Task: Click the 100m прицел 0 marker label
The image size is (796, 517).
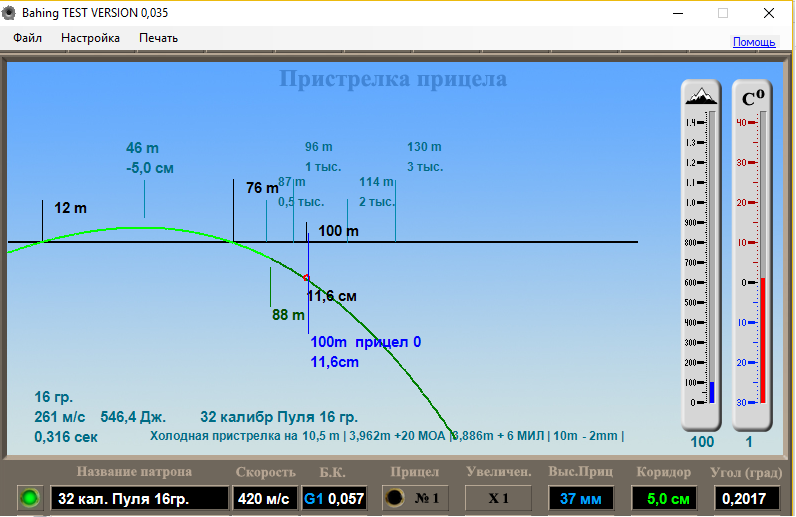Action: coord(365,342)
